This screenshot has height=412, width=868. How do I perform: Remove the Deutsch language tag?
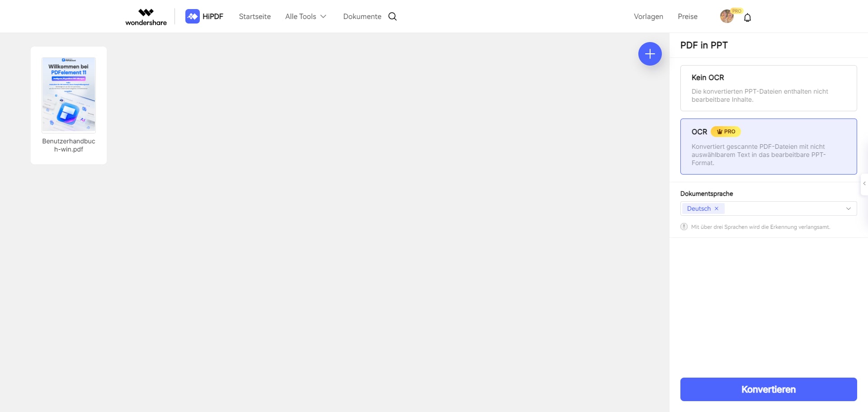[717, 208]
